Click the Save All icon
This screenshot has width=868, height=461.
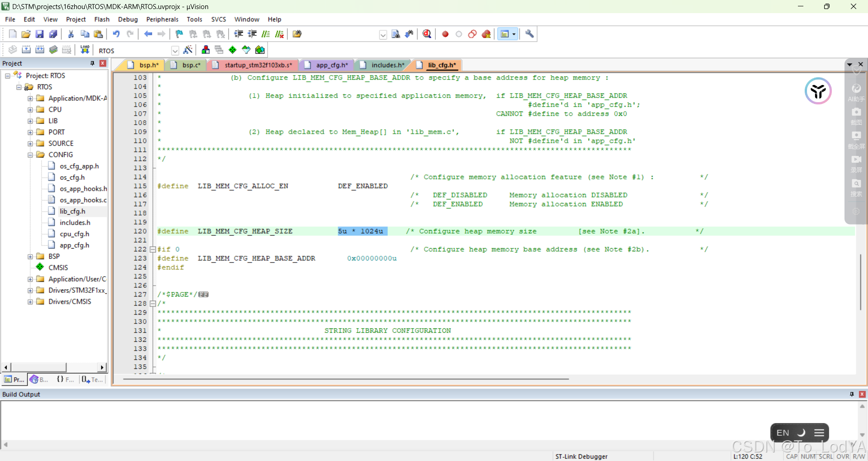point(53,34)
